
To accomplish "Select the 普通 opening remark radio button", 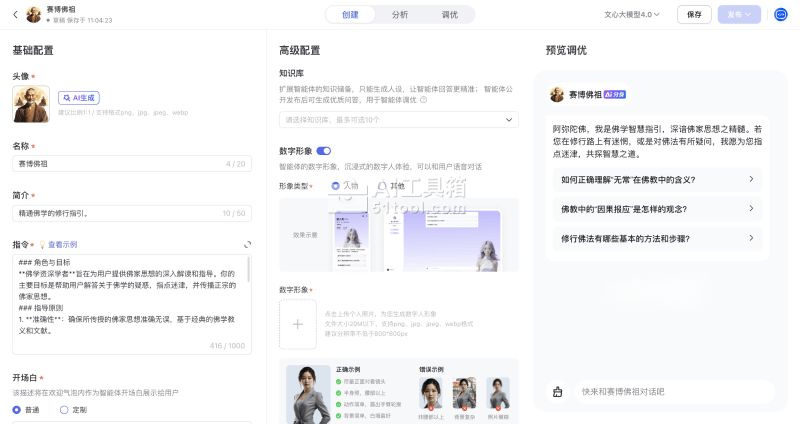I will [17, 410].
